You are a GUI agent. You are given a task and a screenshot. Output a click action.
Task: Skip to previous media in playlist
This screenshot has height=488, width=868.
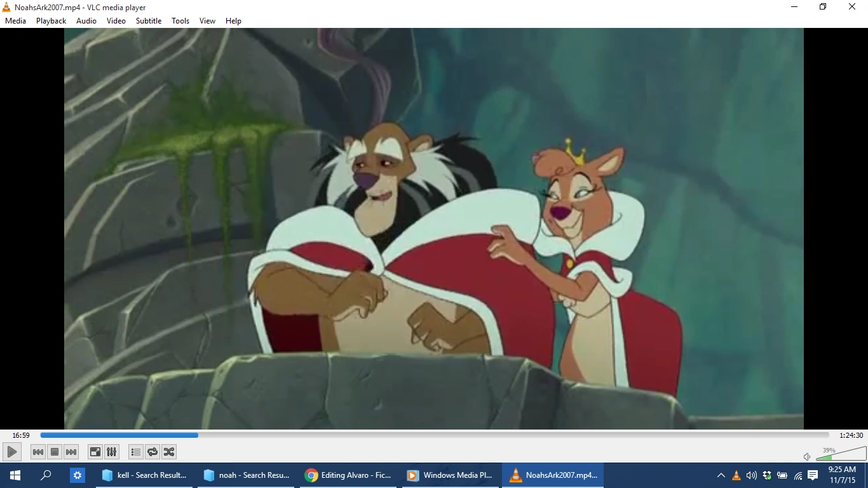pos(38,452)
